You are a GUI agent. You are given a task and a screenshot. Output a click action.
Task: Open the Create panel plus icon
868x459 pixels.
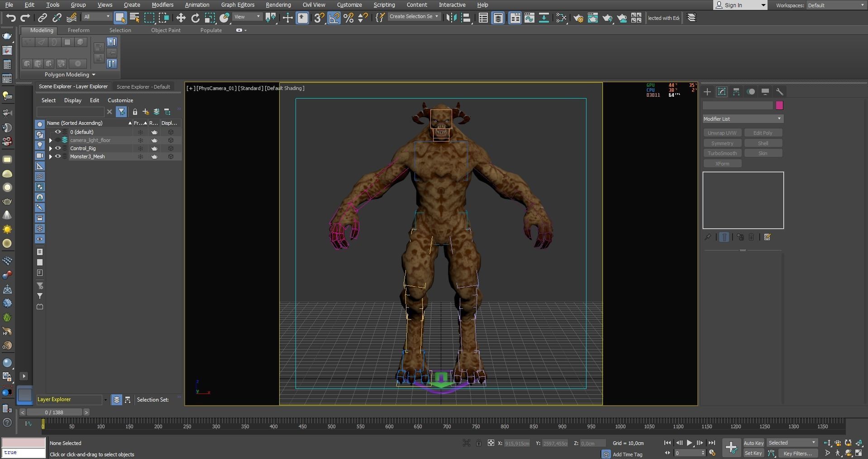point(707,92)
